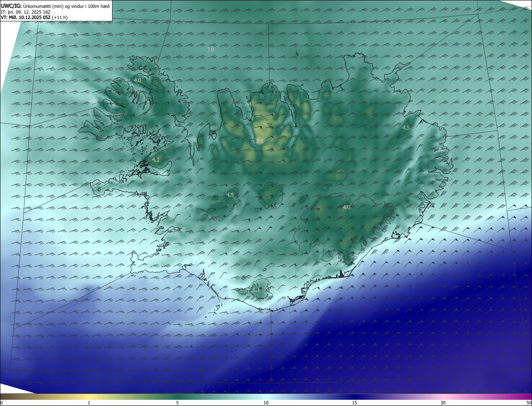This screenshot has width=532, height=406.
Task: Click the 4.0 label on the Westfjords peninsula
Action: 138,80
